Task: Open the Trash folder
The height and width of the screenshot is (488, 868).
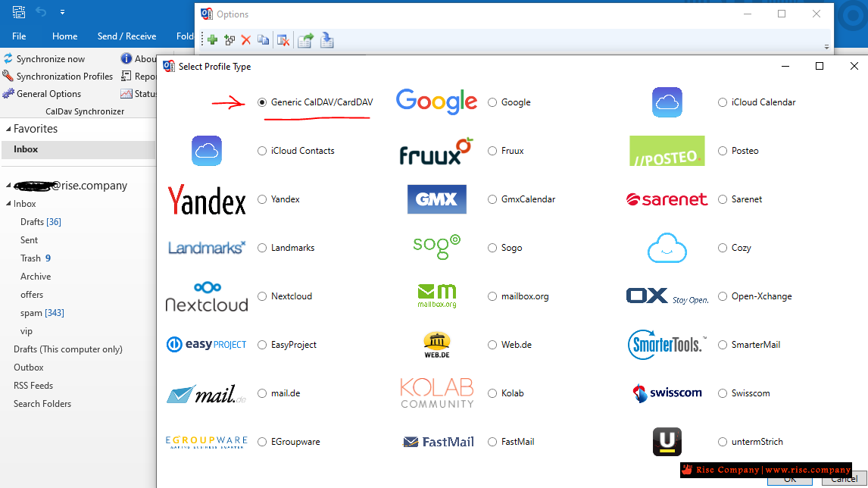Action: [x=30, y=258]
